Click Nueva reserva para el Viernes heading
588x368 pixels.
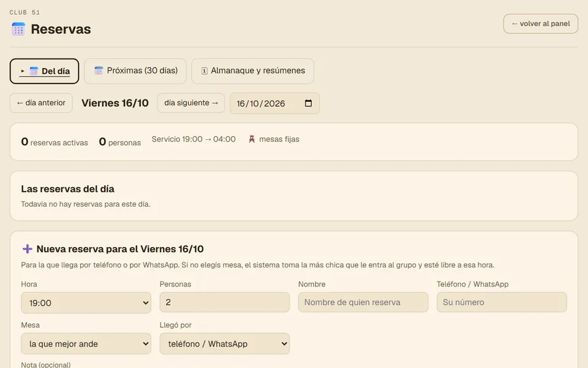[120, 249]
